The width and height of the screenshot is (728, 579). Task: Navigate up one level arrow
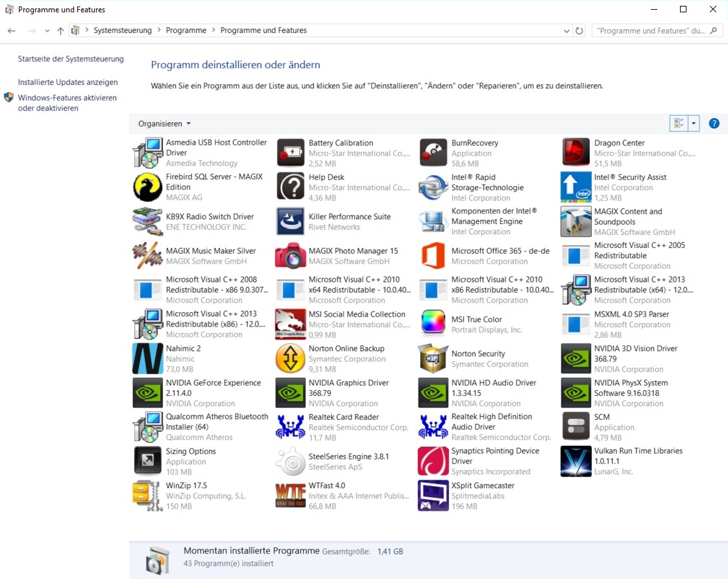[x=60, y=31]
